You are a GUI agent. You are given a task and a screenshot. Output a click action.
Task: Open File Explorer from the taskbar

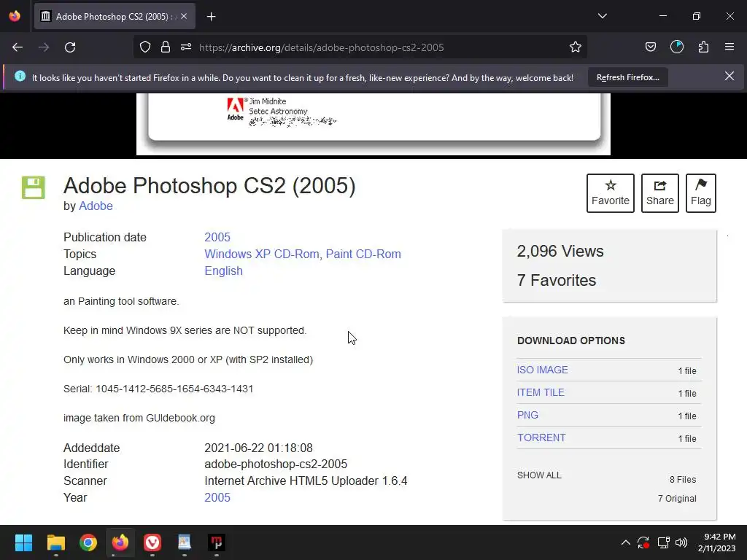click(55, 542)
